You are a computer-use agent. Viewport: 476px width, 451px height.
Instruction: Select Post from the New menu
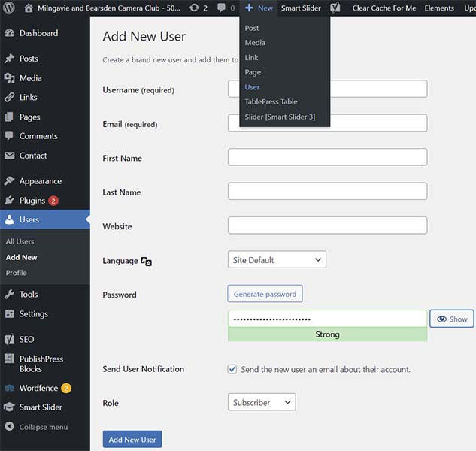click(252, 28)
